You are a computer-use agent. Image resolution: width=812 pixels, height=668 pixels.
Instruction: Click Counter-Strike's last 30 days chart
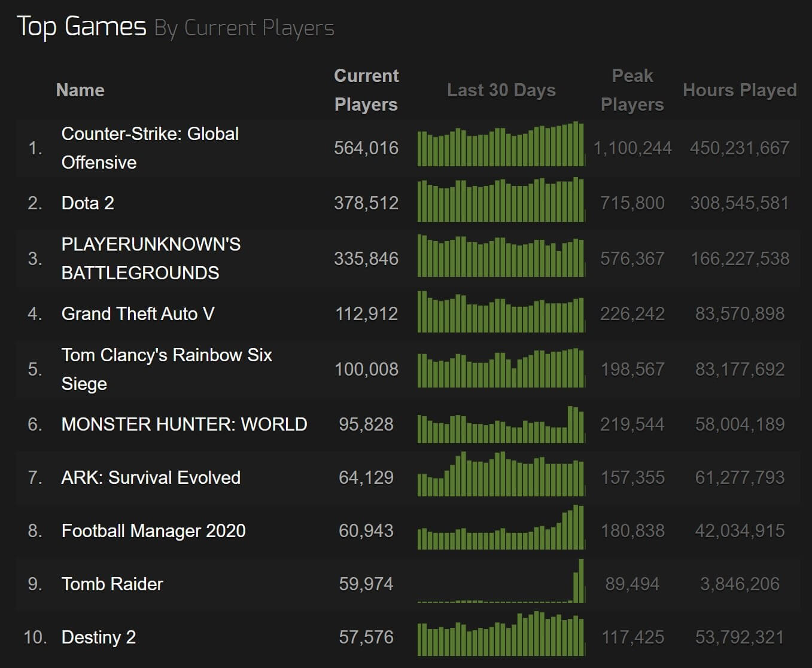501,145
